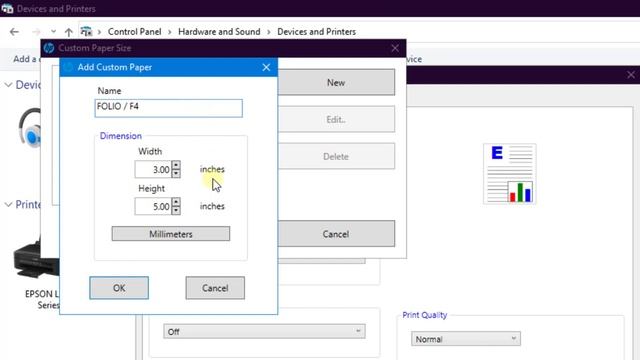Open Hardware and Sound breadcrumb
This screenshot has width=640, height=360.
[x=219, y=32]
